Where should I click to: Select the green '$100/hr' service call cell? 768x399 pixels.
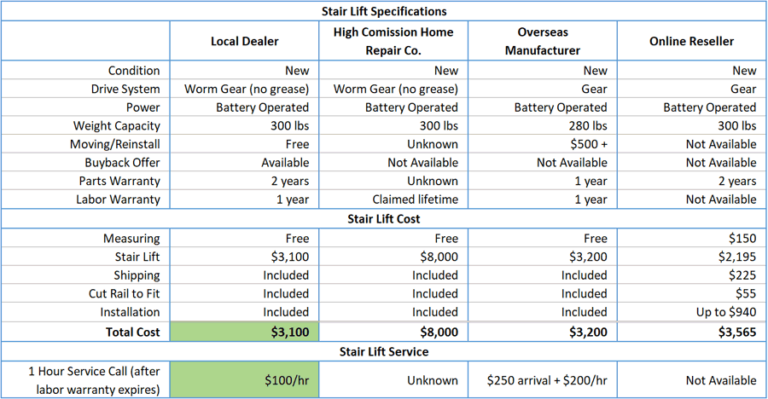244,380
